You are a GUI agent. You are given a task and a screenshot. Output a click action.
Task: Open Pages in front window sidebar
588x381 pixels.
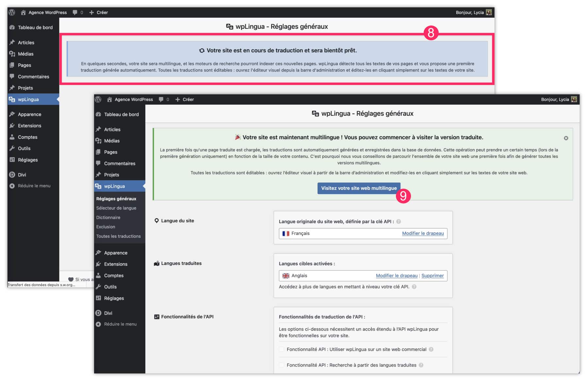(x=120, y=152)
